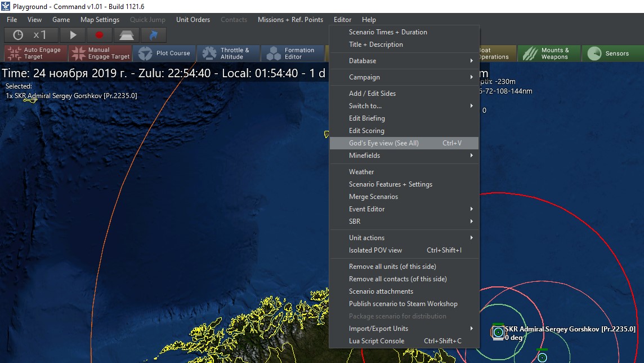Select Manual Engage Target

(100, 54)
